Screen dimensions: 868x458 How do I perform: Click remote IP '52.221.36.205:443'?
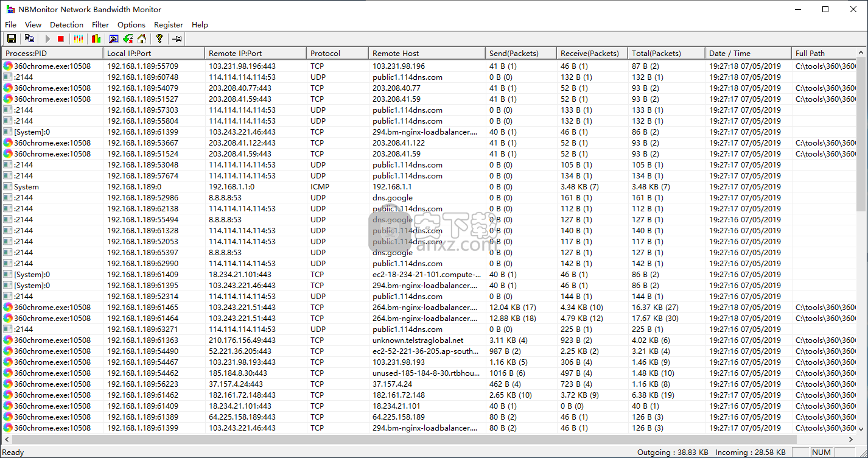tap(240, 351)
